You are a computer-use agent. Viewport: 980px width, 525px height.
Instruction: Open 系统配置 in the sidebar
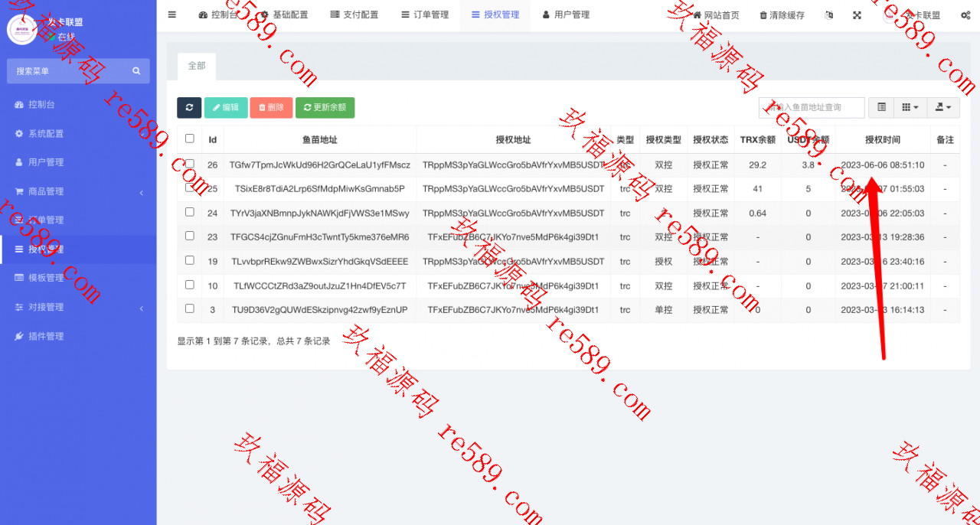pos(78,133)
